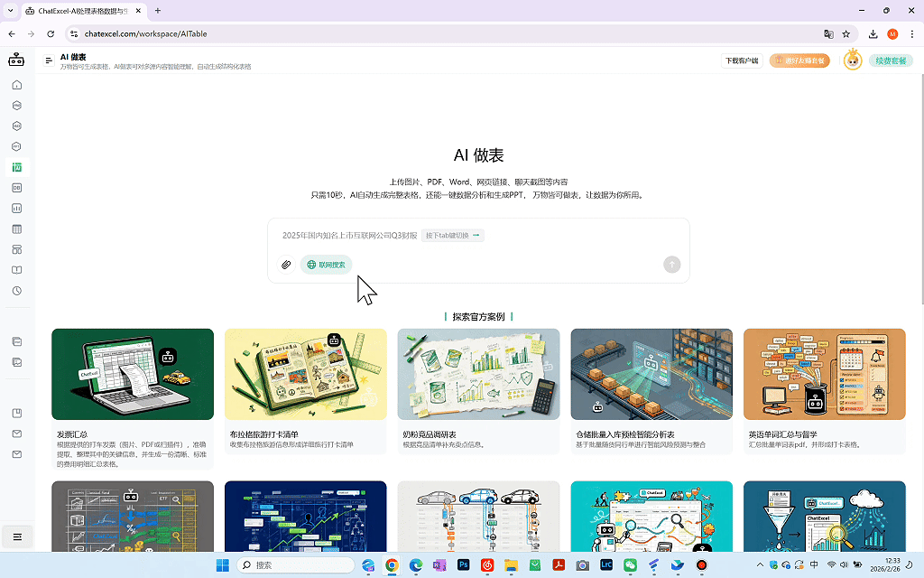Click the Windows taskbar search box
This screenshot has height=578, width=924.
pos(295,565)
